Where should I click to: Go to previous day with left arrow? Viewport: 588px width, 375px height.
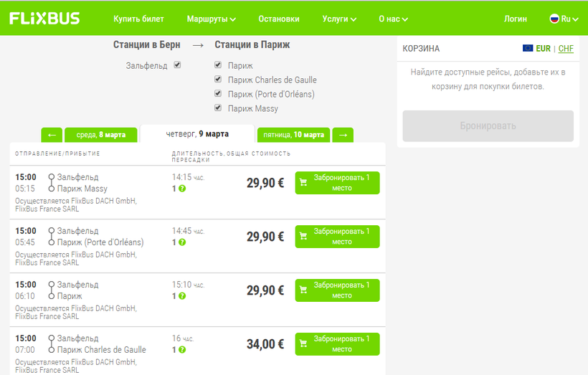[52, 135]
